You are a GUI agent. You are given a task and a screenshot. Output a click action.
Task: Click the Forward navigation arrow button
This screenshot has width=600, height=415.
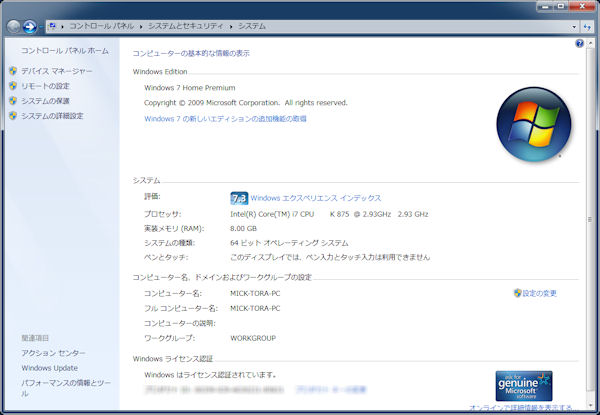pyautogui.click(x=32, y=26)
